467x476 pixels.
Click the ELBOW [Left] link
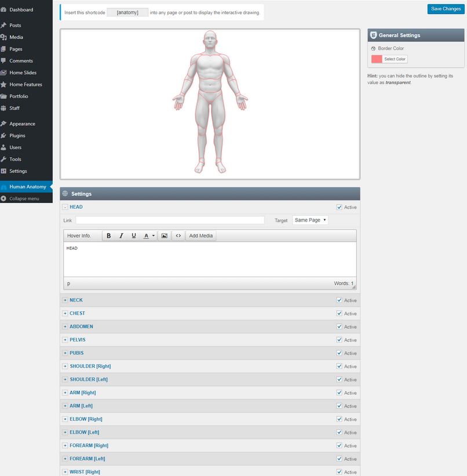[85, 432]
